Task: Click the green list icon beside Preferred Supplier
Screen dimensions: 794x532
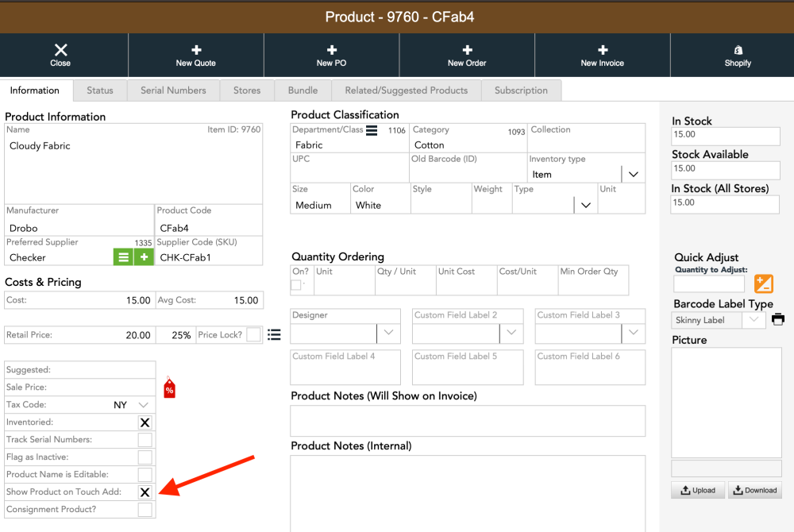Action: 123,257
